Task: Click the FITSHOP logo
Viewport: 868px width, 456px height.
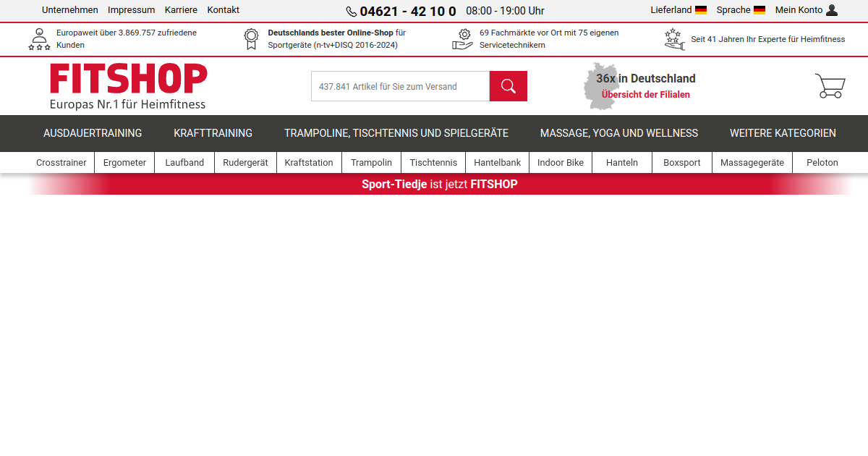Action: point(129,78)
